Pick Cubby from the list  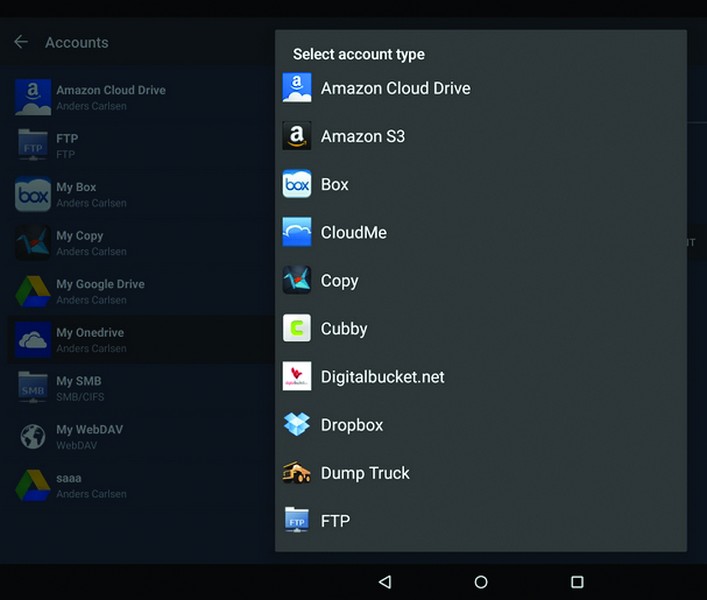[x=481, y=328]
